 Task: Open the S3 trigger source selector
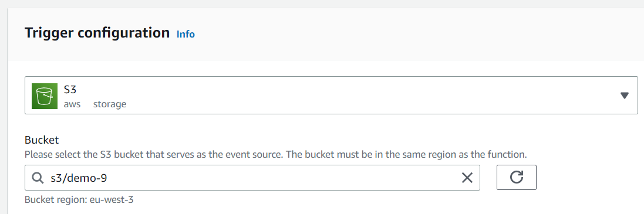coord(331,95)
